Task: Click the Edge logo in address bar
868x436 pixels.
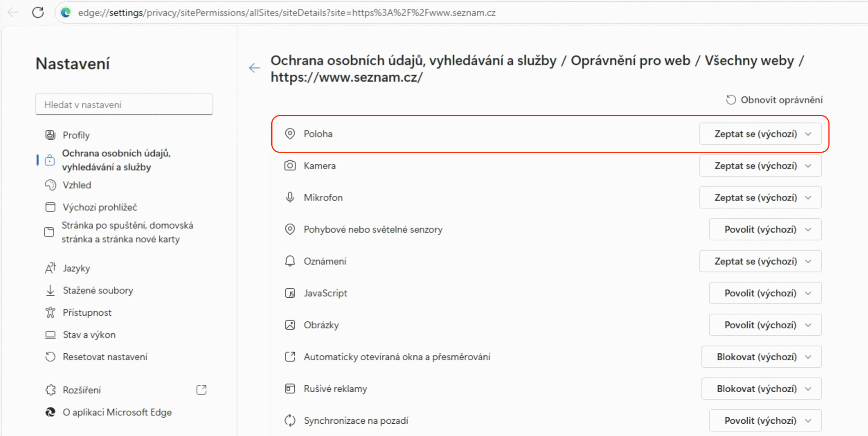Action: click(x=66, y=13)
